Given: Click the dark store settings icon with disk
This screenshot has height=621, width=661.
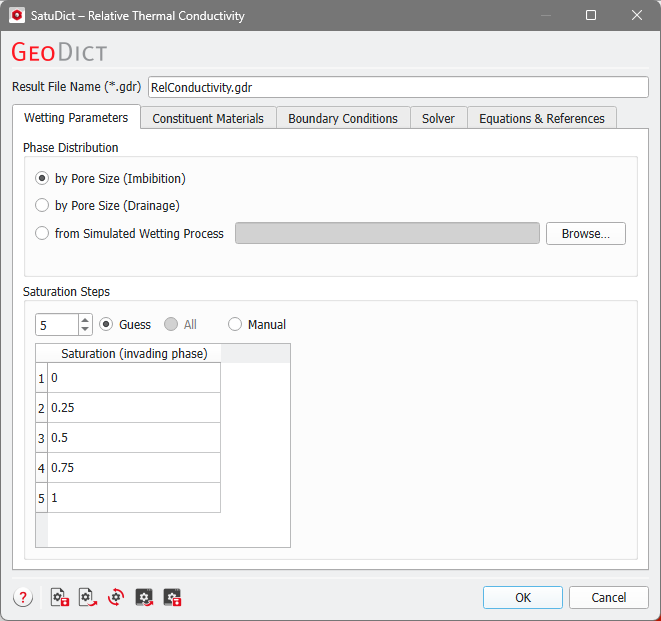Looking at the screenshot, I should click(x=172, y=597).
